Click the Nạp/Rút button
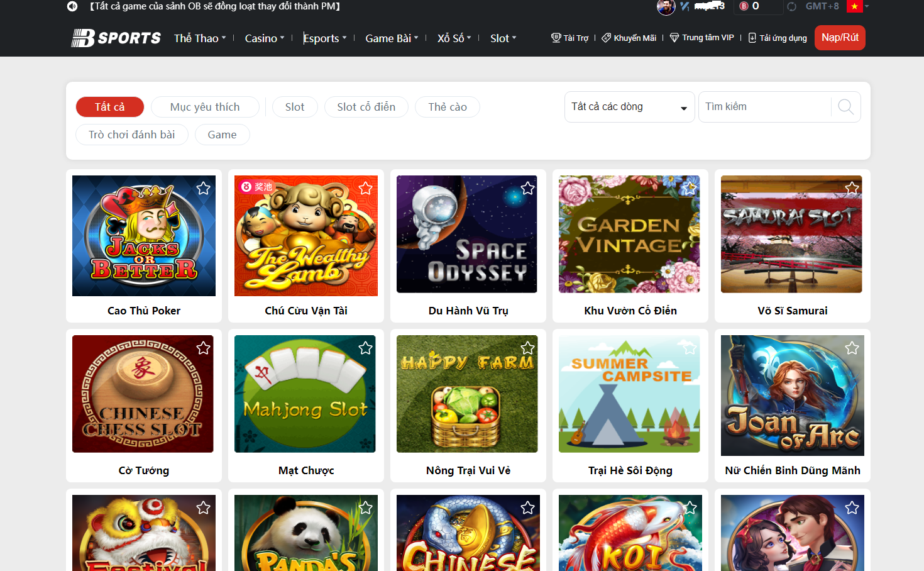The height and width of the screenshot is (571, 924). click(x=840, y=38)
